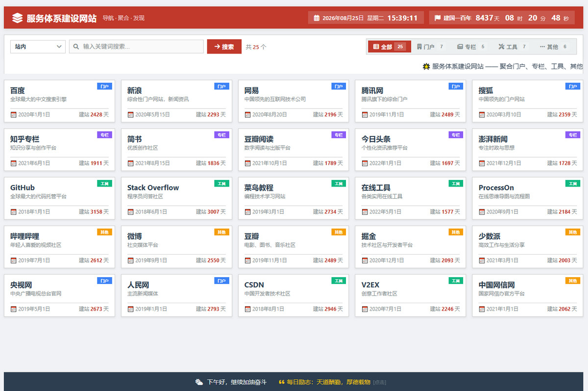Viewport: 588px width, 391px height.
Task: Select the 全部 category filter tab
Action: pyautogui.click(x=390, y=47)
